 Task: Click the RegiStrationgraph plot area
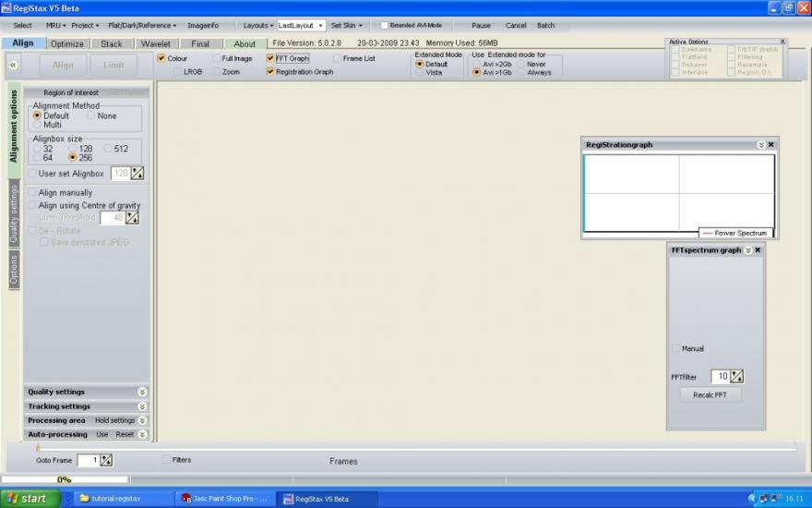coord(679,193)
